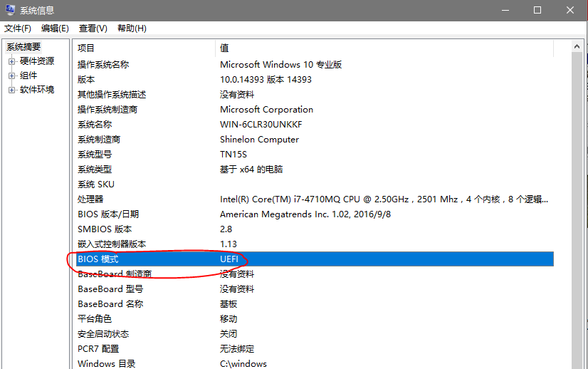Expand the 组件 tree node

click(11, 76)
